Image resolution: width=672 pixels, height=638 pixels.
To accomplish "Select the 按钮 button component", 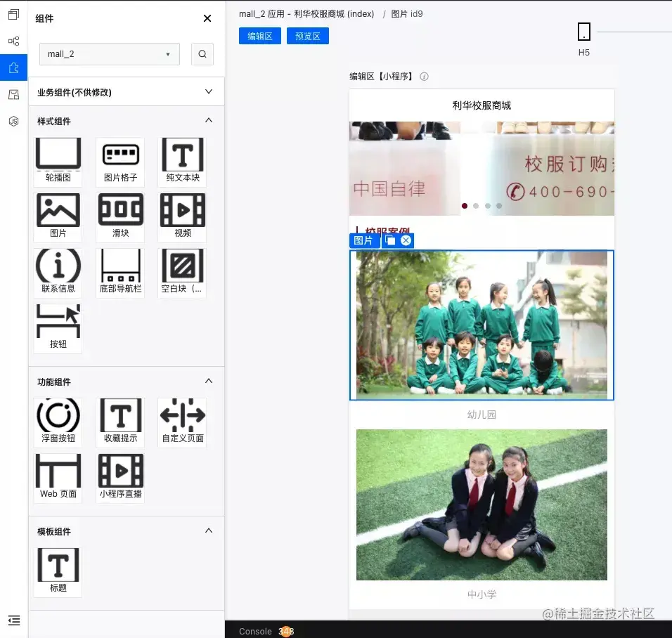I will (58, 328).
